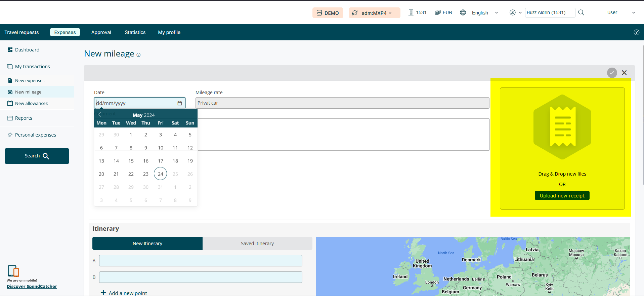Click the grey checkmark confirm icon
The width and height of the screenshot is (644, 296).
tap(612, 73)
